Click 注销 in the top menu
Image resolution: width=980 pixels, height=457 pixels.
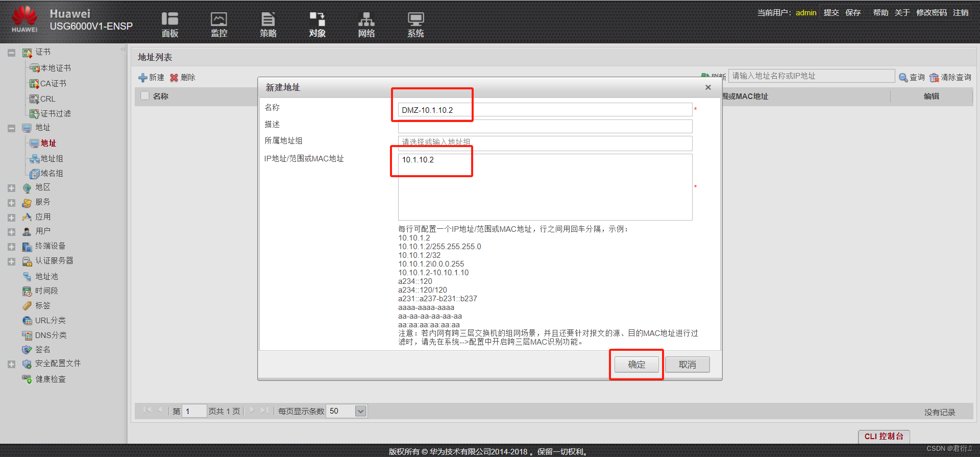961,12
